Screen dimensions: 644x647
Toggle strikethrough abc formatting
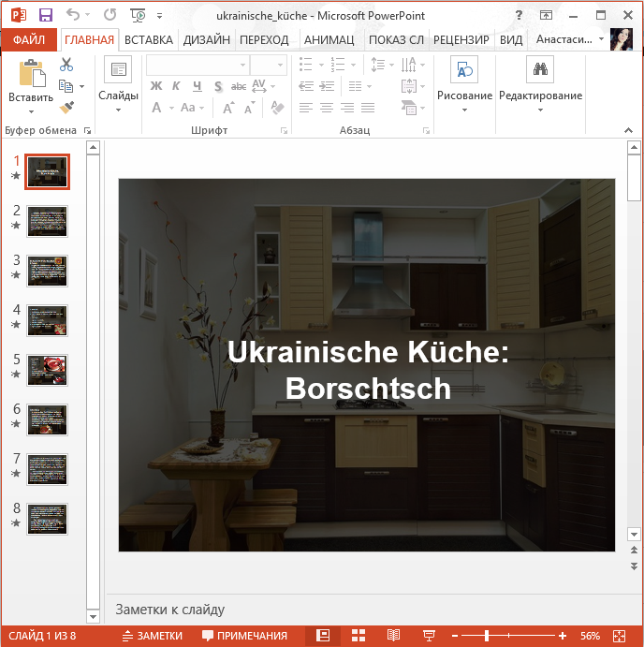click(239, 87)
